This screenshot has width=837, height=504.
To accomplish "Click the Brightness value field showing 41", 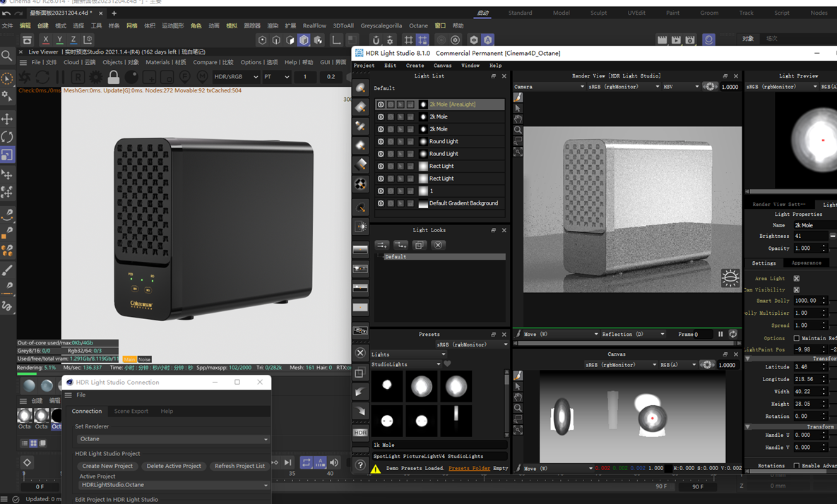I will click(x=810, y=236).
